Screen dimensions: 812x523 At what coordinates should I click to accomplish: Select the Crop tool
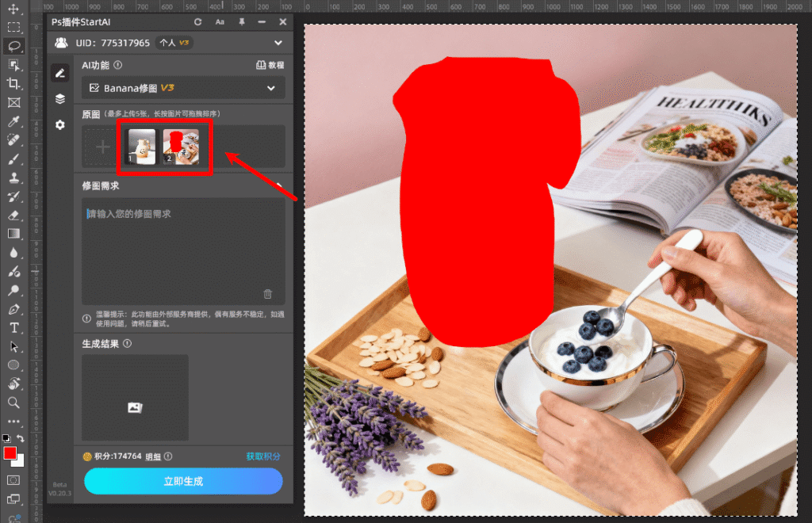tap(13, 83)
